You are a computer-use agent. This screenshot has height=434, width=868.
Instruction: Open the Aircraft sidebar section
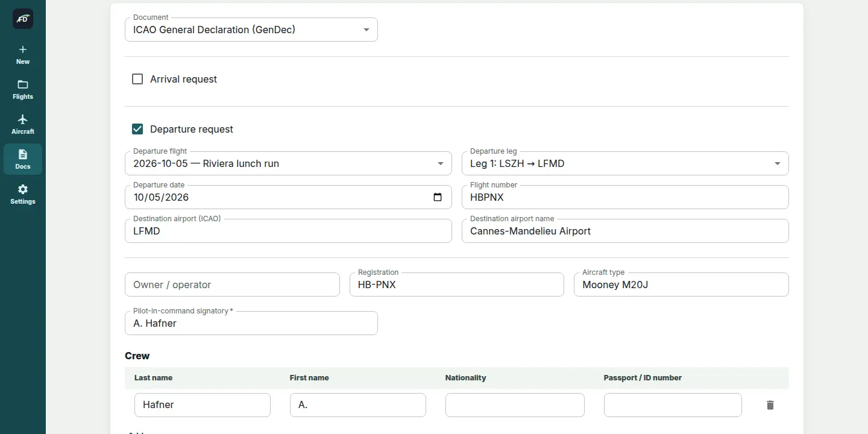pos(23,124)
